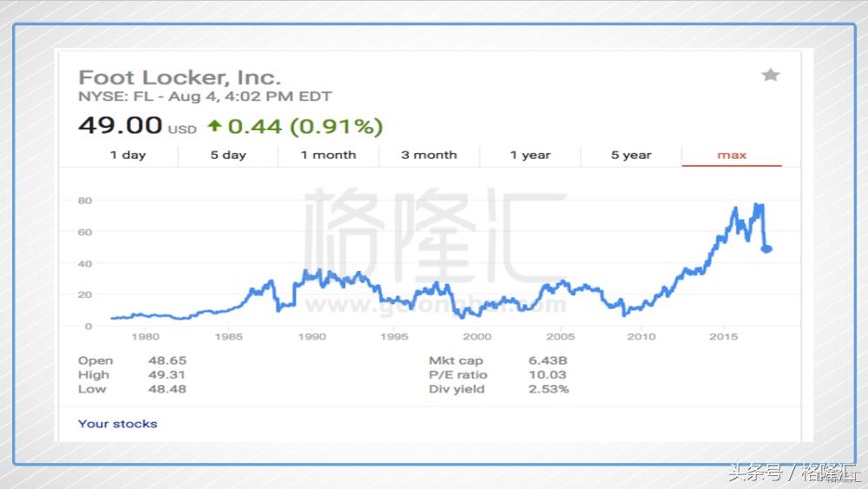The height and width of the screenshot is (489, 868).
Task: Click the Div yield value 2.53%
Action: click(x=549, y=389)
